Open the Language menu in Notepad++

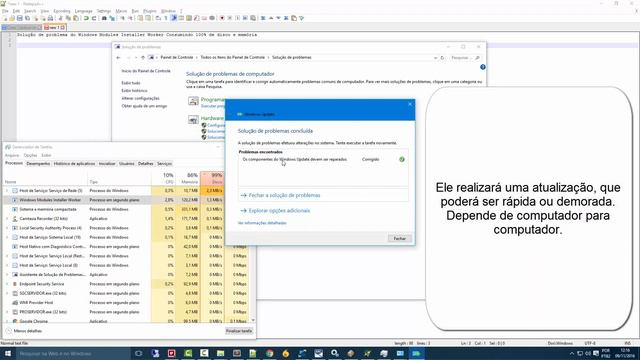tap(84, 11)
